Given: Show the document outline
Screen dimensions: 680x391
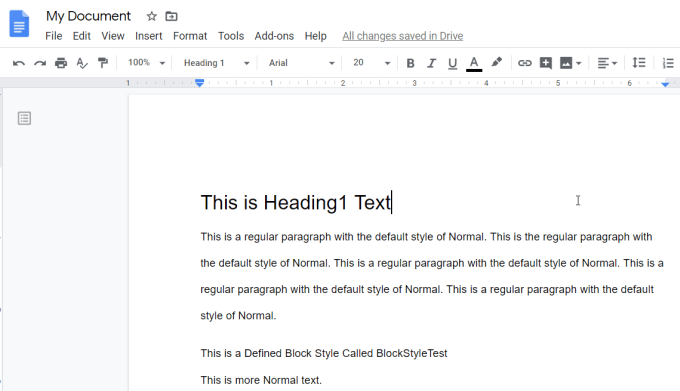Looking at the screenshot, I should (x=24, y=118).
